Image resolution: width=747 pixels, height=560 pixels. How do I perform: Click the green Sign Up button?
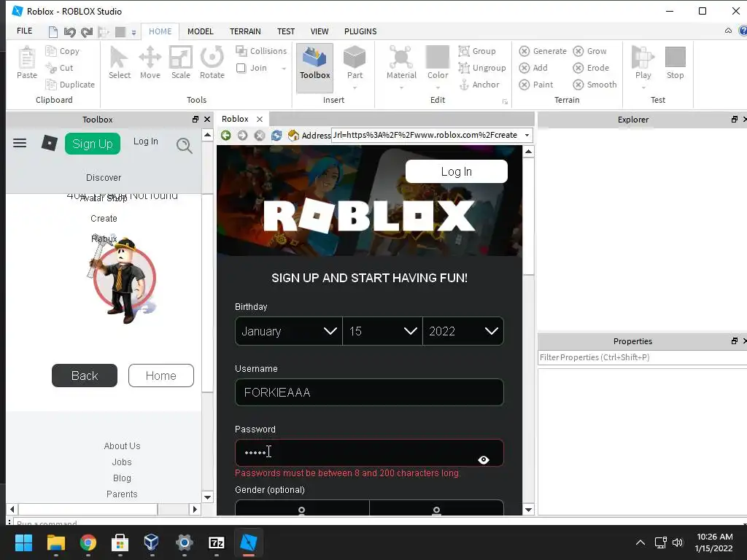93,144
